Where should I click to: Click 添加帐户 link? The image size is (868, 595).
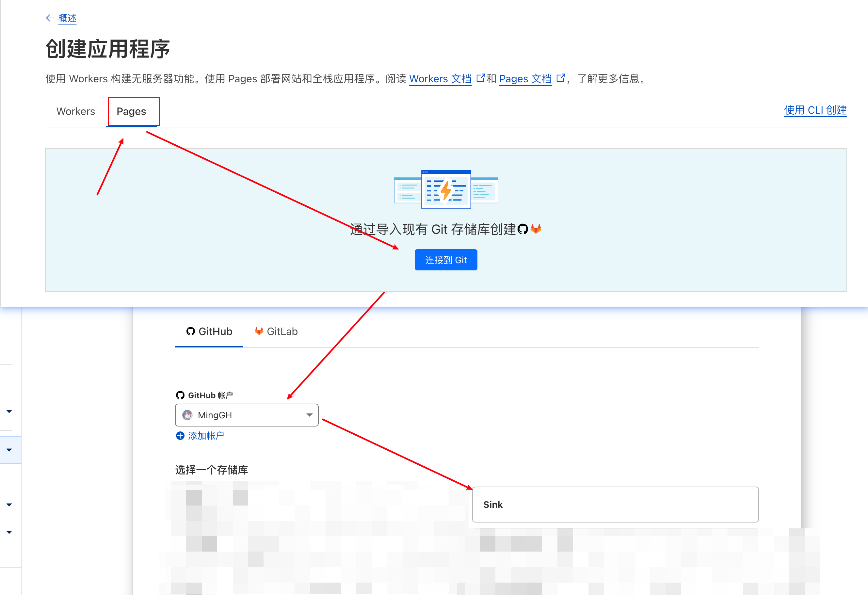pos(206,436)
